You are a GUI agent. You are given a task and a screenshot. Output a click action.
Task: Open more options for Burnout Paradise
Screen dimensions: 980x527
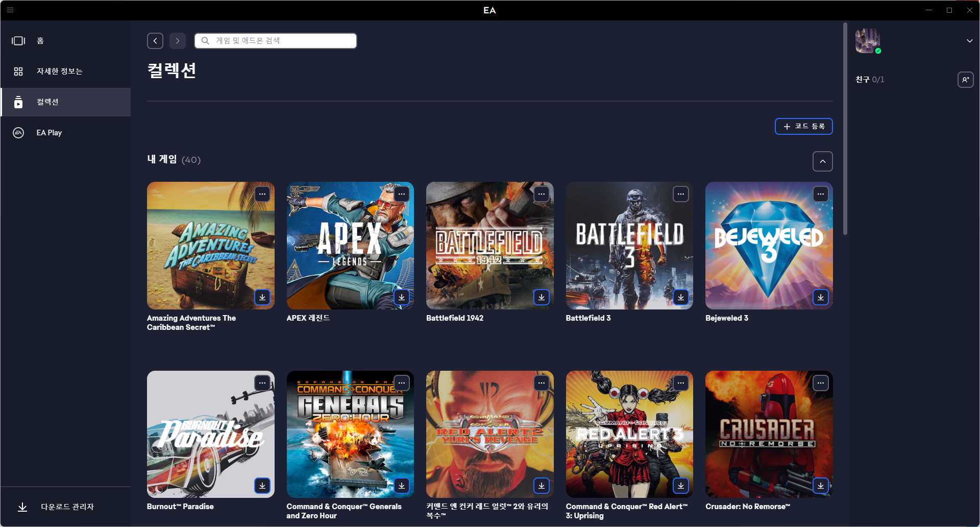click(262, 383)
